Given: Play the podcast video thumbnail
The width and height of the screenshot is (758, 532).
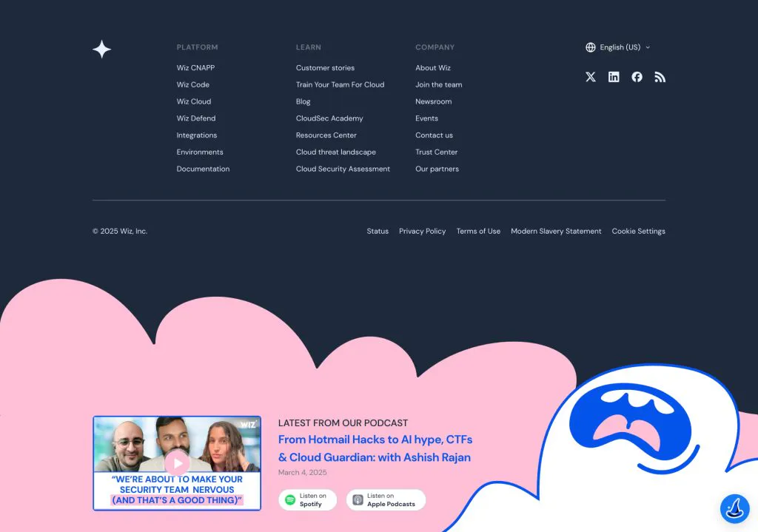Looking at the screenshot, I should (x=177, y=463).
